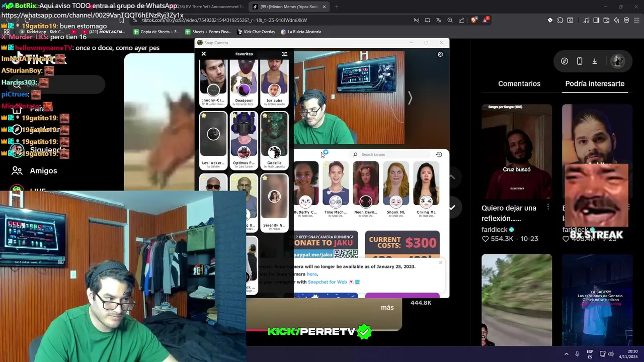Viewport: 644px width, 362px height.
Task: Open the 'Cruz buscó' recommended video
Action: point(517,151)
